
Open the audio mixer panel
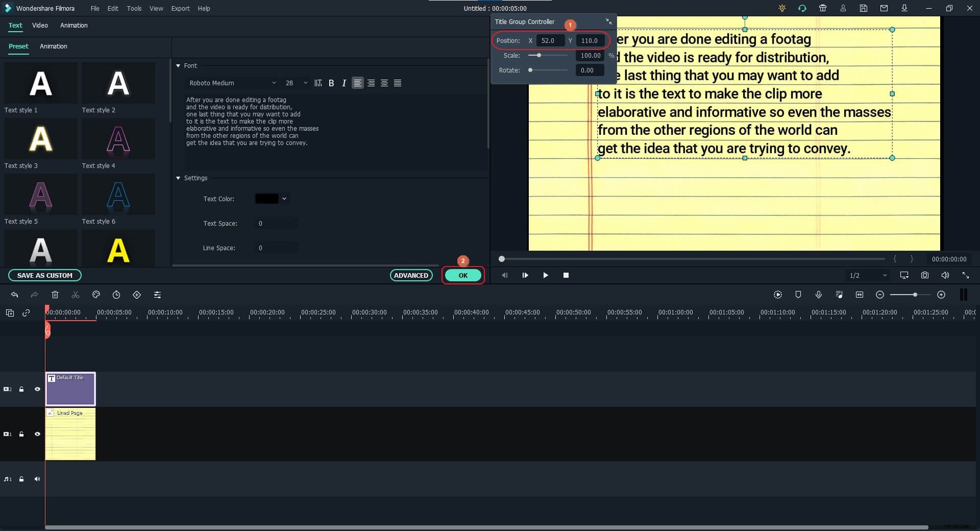point(839,295)
